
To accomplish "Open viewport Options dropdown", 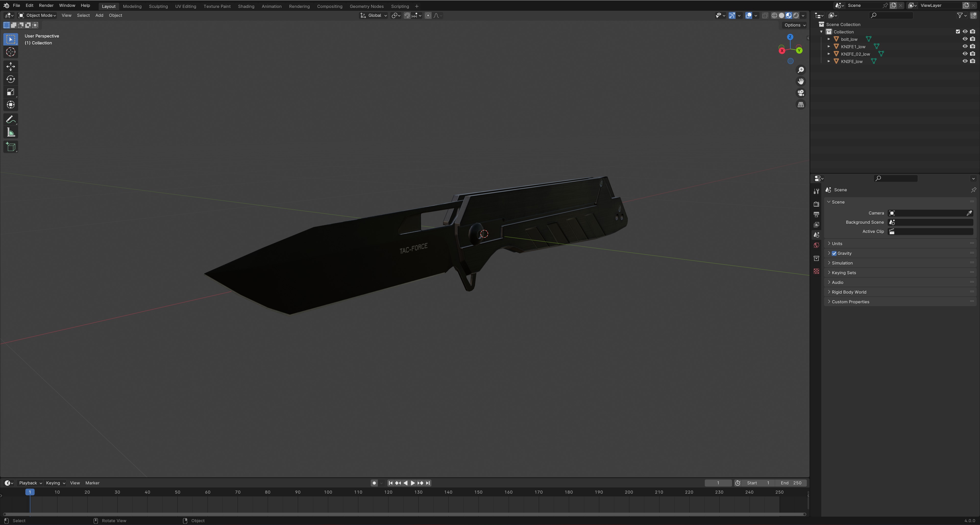I will pyautogui.click(x=795, y=25).
